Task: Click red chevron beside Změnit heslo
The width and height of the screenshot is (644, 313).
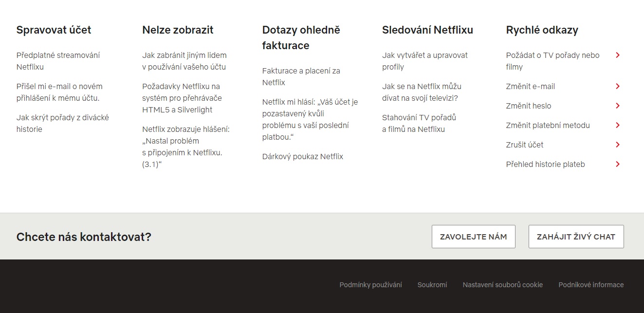Action: point(618,106)
